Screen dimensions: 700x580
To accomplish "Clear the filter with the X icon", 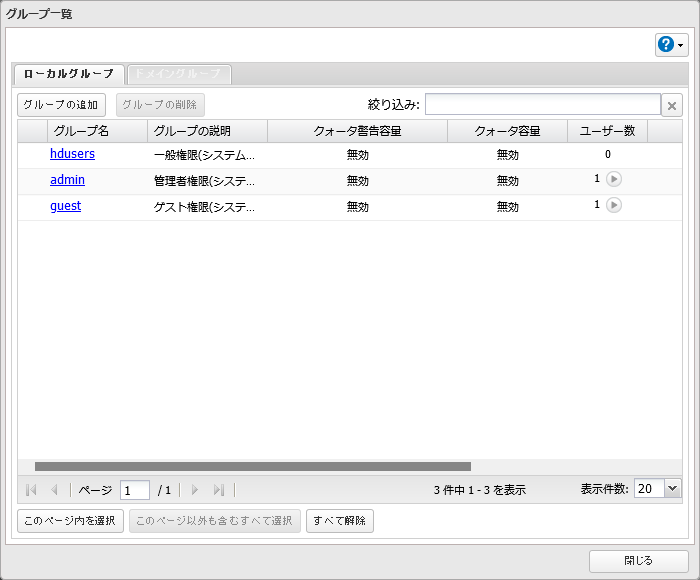I will tap(671, 106).
